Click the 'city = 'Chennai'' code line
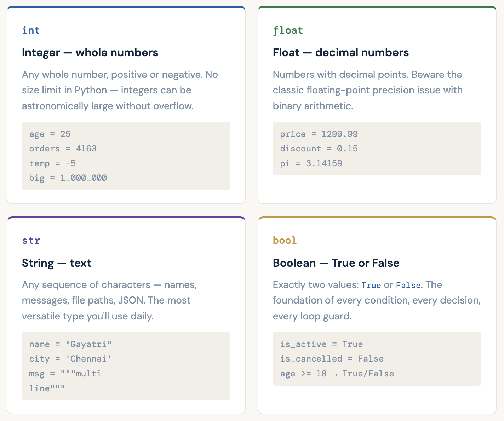This screenshot has width=504, height=421. 70,359
